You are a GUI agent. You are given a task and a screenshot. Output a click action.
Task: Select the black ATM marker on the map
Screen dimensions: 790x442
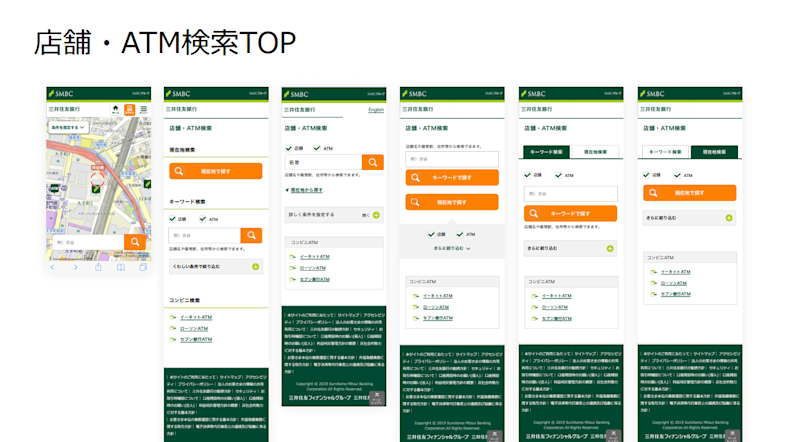pyautogui.click(x=54, y=189)
